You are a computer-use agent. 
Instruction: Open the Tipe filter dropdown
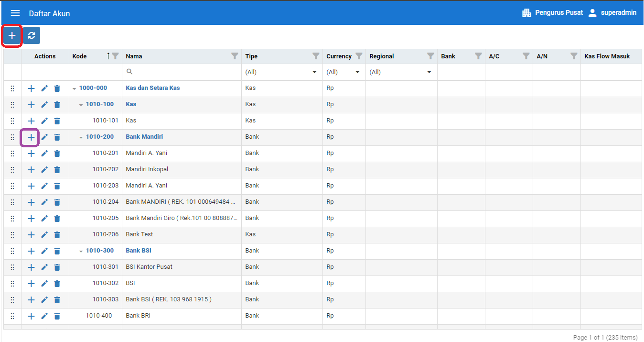(281, 72)
